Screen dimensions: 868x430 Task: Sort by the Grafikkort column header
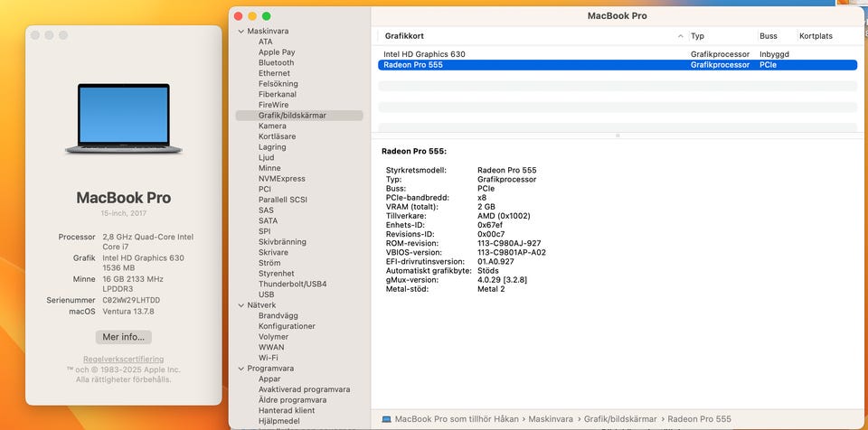pos(404,36)
